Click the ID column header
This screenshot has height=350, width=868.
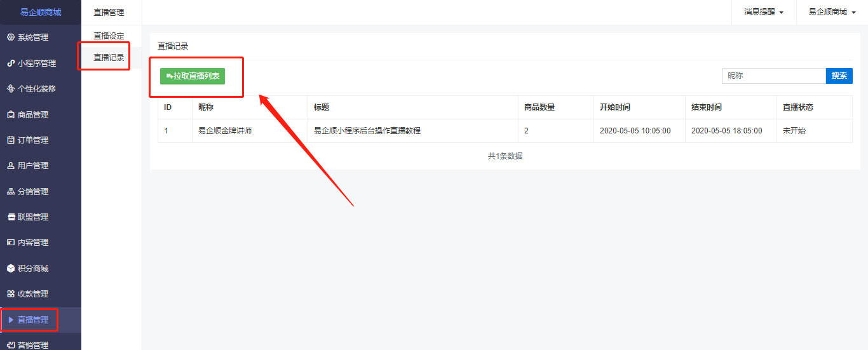tap(168, 107)
